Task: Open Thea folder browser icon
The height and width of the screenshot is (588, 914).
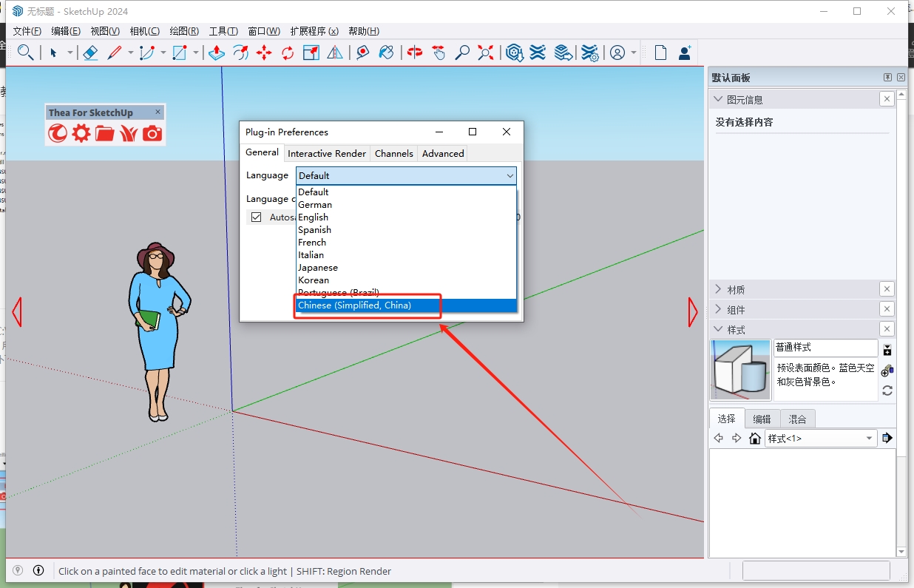Action: pos(105,133)
